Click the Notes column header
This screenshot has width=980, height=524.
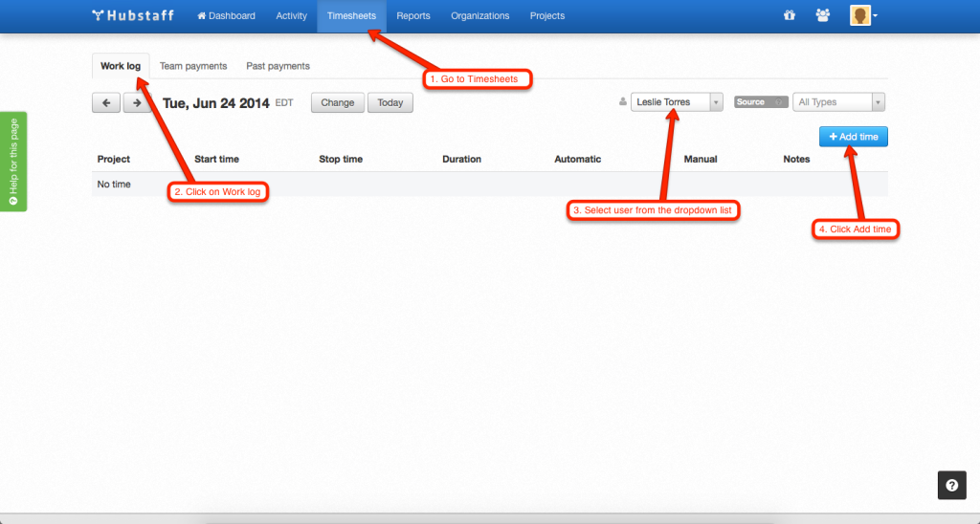(796, 159)
